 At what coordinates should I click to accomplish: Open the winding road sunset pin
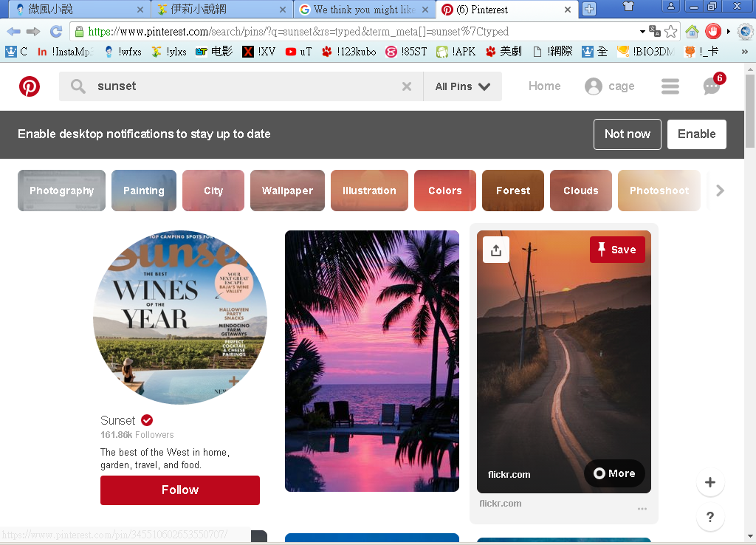tap(563, 362)
